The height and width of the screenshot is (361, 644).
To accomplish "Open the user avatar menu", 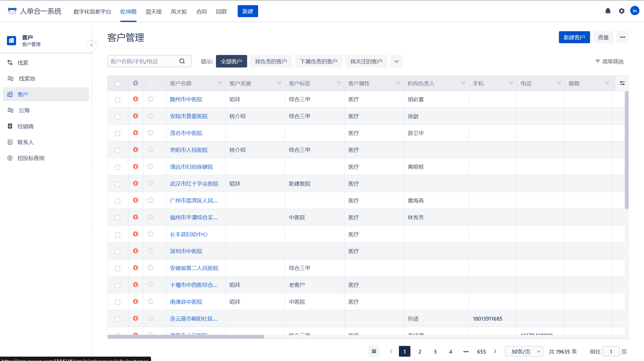I will 635,11.
